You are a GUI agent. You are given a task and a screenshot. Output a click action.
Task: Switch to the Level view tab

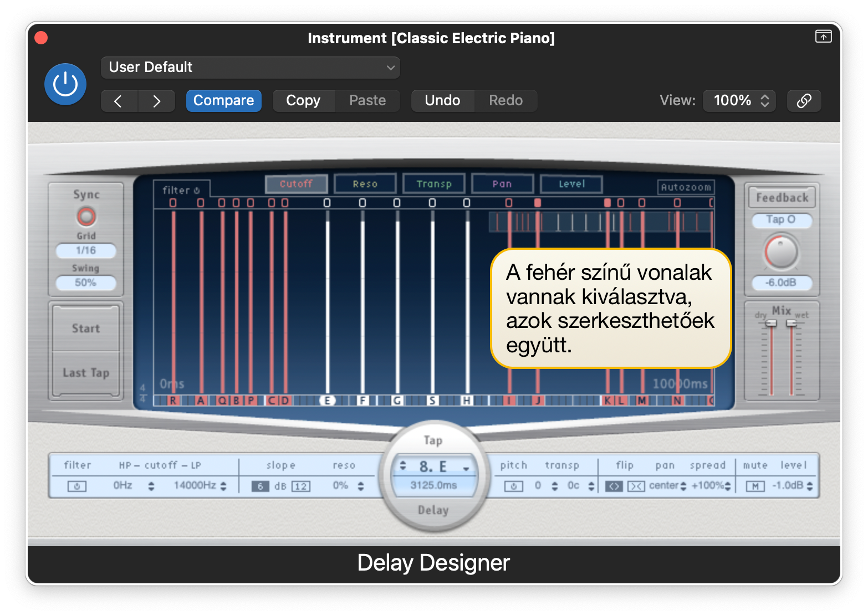[x=571, y=184]
